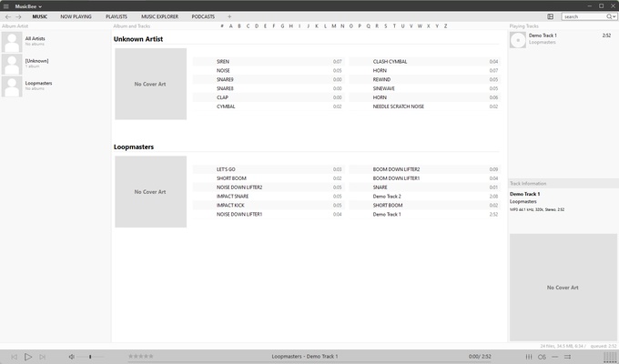Select the BOOM DOWN LIFTER1 track
619x364 pixels.
(424, 178)
